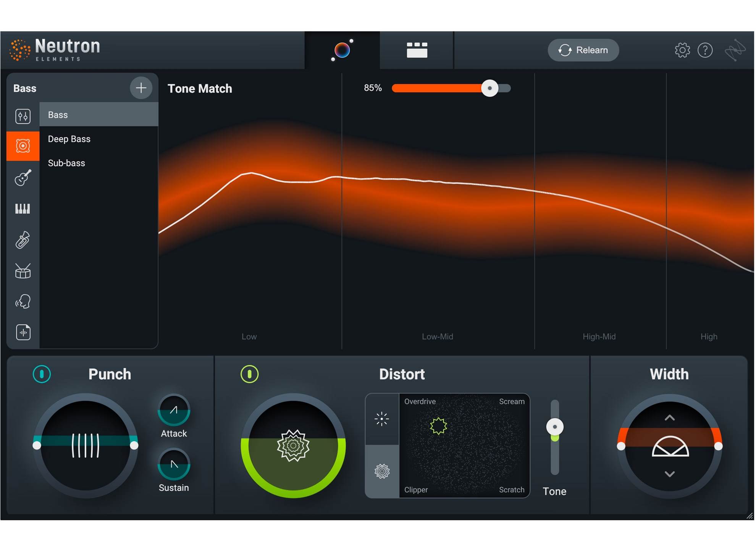Image resolution: width=756 pixels, height=550 pixels.
Task: Open the Assistant view orb tab
Action: tap(342, 50)
